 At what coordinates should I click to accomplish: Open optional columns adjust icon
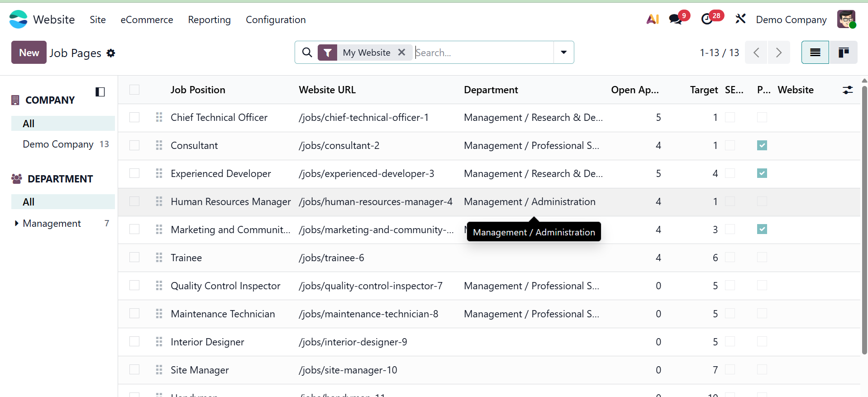[848, 90]
